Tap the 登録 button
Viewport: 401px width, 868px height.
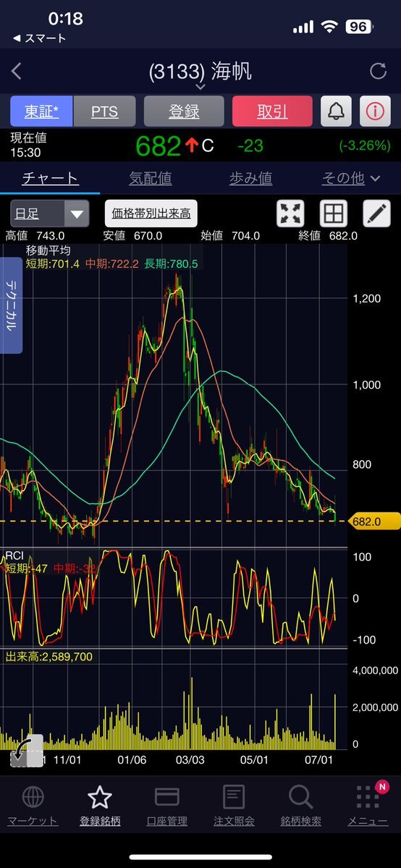point(184,111)
